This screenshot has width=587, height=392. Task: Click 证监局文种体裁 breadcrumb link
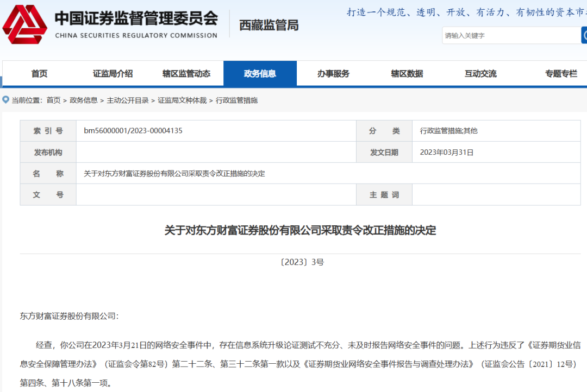182,100
